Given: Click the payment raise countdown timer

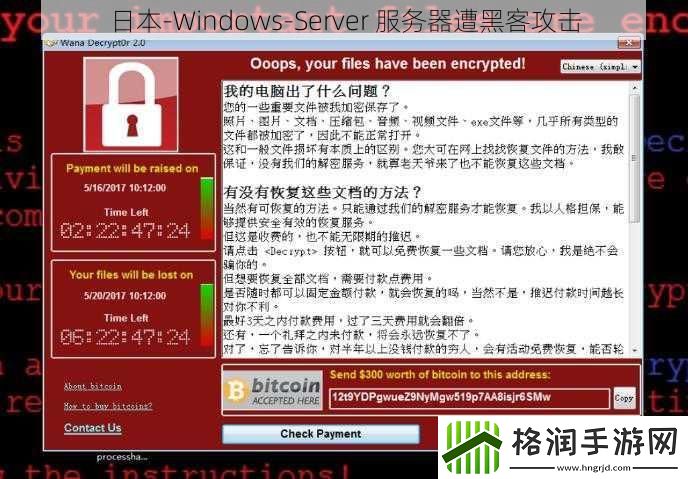Looking at the screenshot, I should click(125, 231).
